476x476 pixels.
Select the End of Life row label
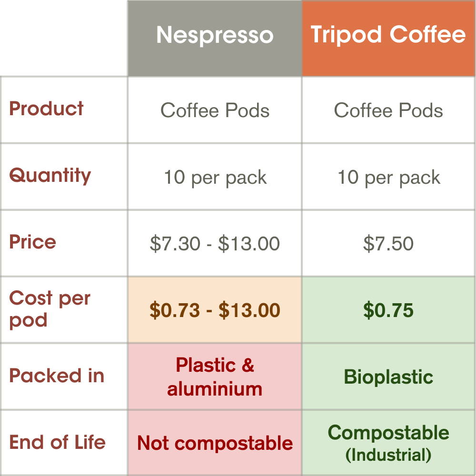(57, 442)
